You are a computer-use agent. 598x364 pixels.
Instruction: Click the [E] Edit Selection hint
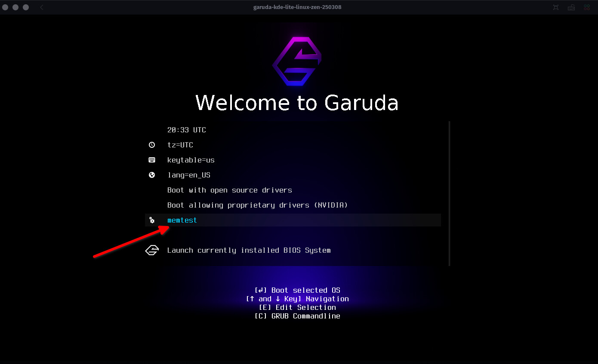click(297, 307)
